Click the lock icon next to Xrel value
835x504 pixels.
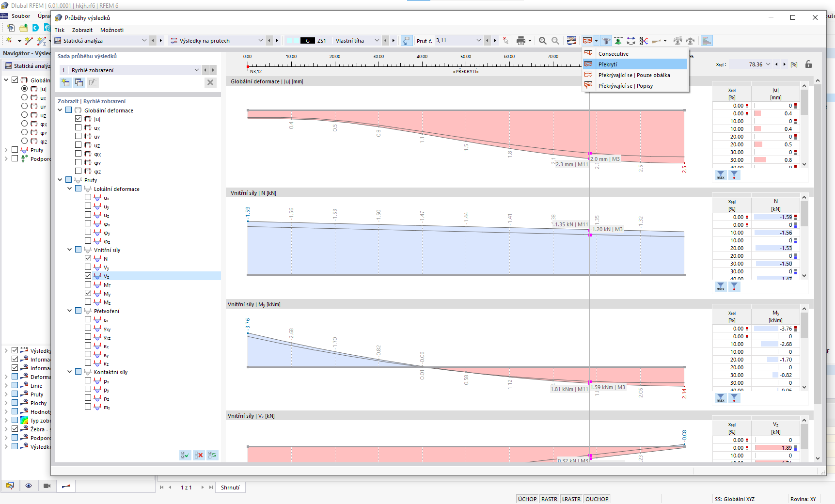pyautogui.click(x=808, y=64)
